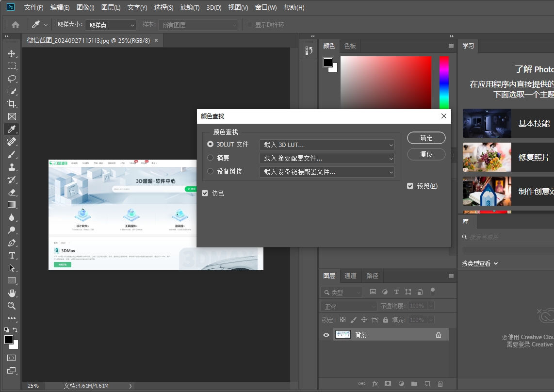This screenshot has width=554, height=392.
Task: Select the Zoom magnifier tool
Action: 12,306
